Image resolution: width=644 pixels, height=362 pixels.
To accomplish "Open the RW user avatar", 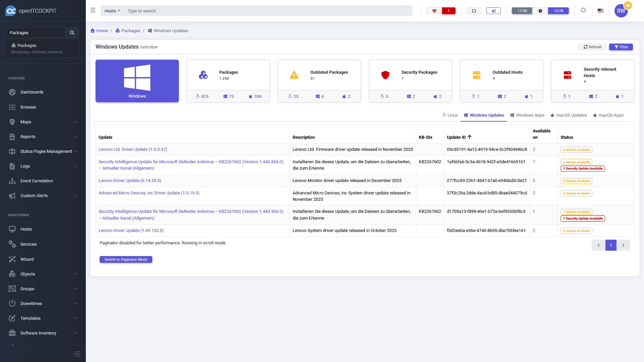I will 621,11.
